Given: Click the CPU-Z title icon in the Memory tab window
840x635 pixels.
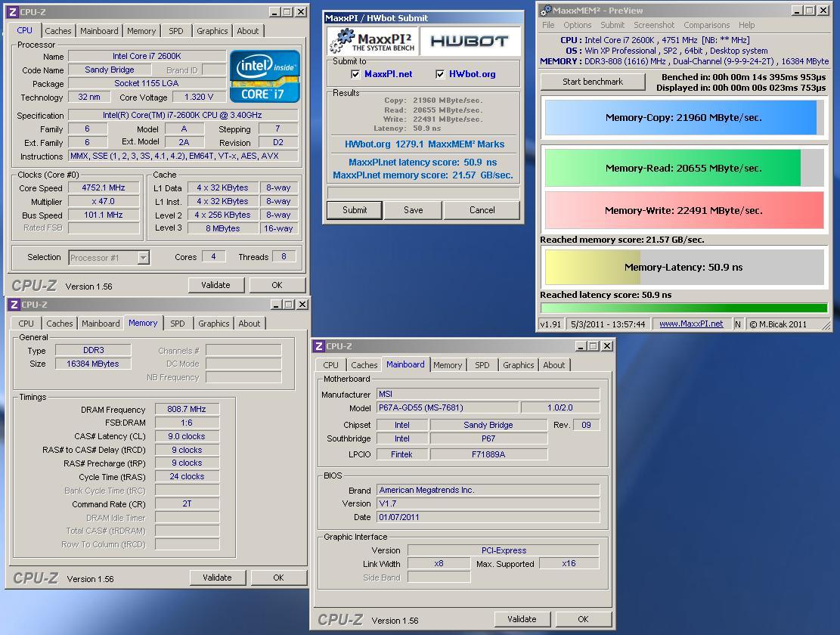Looking at the screenshot, I should (14, 305).
